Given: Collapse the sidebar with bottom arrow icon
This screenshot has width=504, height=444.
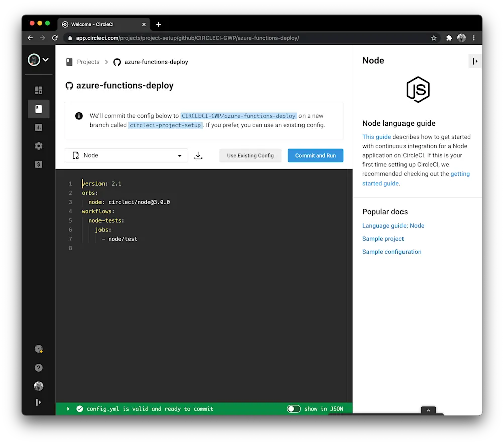Looking at the screenshot, I should [x=39, y=402].
